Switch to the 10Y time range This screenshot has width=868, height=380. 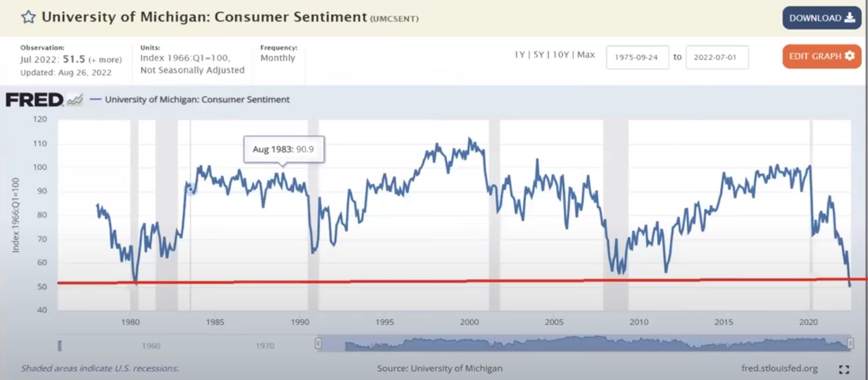pos(561,55)
